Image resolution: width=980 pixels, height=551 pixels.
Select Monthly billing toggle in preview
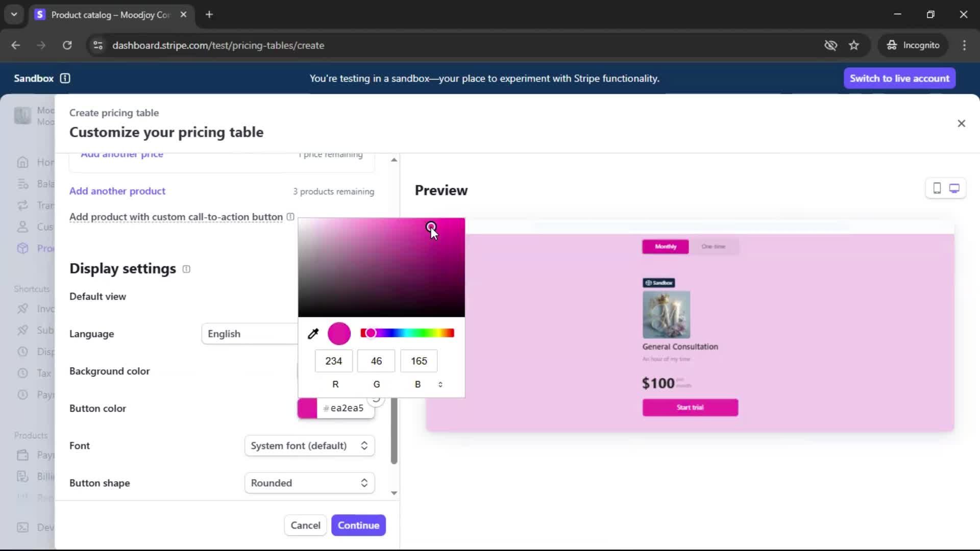pos(665,246)
